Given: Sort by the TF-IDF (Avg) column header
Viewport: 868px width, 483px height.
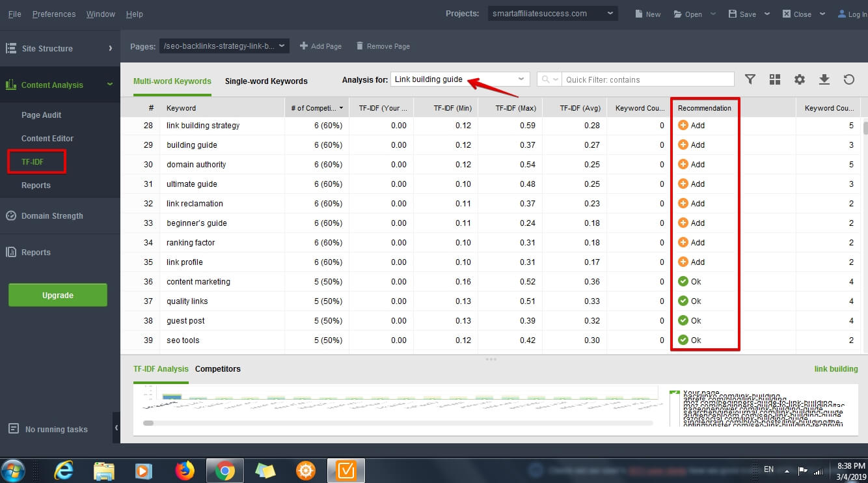Looking at the screenshot, I should [575, 108].
